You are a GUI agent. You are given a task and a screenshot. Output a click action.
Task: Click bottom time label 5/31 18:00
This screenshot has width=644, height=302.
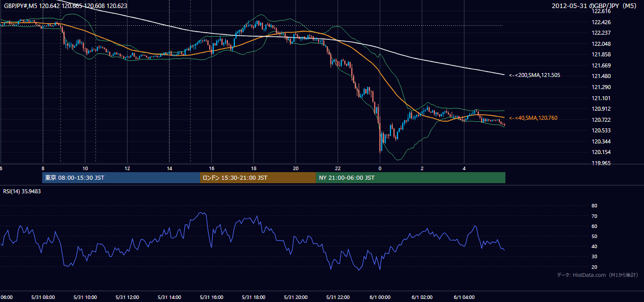[x=253, y=297]
